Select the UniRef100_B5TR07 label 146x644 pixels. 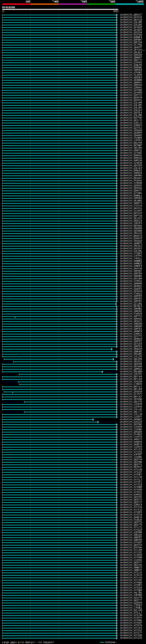(131, 467)
